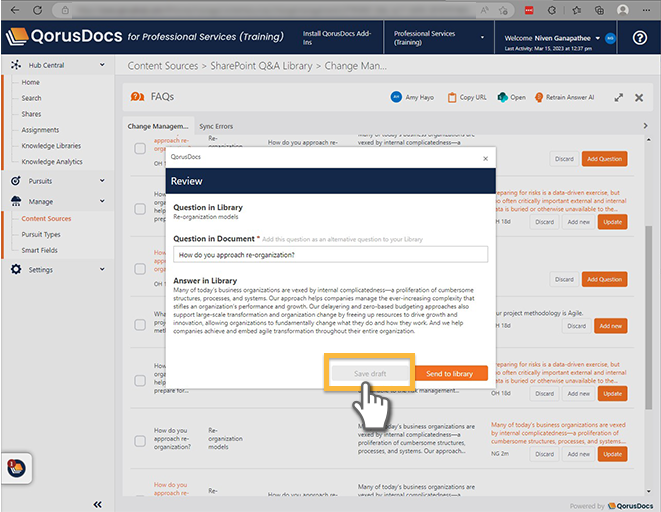Click the browser refresh icon
Screen dimensions: 661x512
point(38,10)
